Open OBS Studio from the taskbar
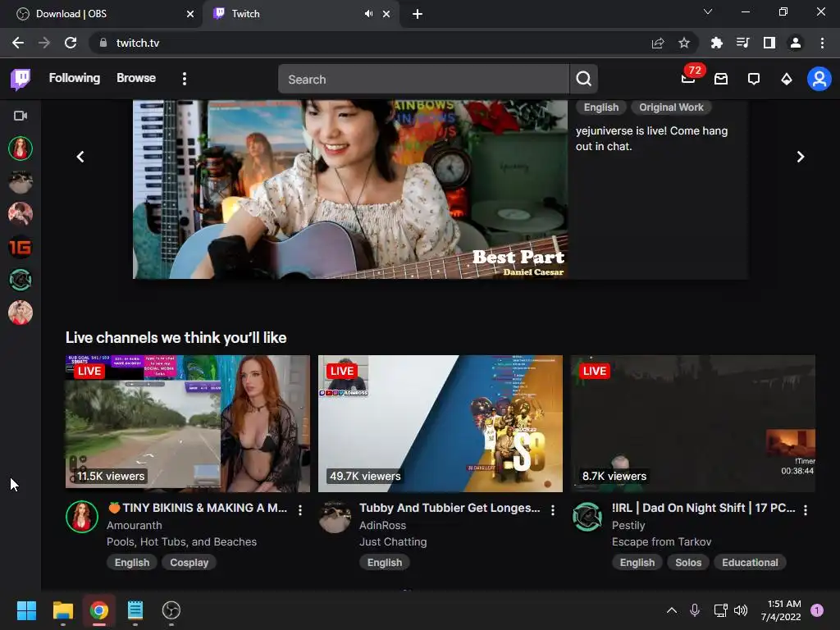 [171, 610]
